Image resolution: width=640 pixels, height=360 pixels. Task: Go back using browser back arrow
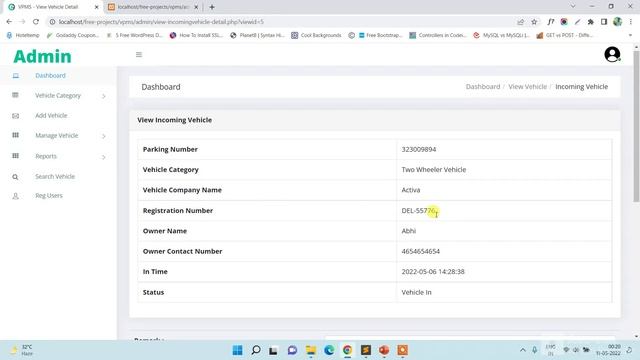click(x=9, y=22)
